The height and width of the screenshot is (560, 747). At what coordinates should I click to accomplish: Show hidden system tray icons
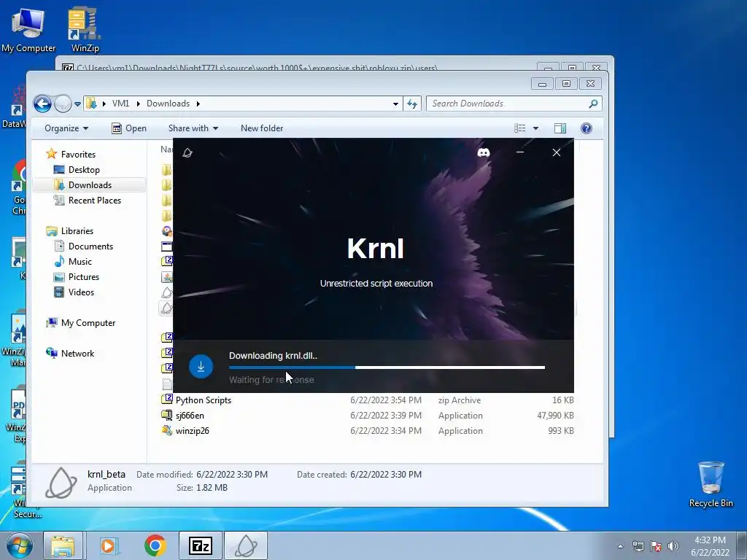click(620, 546)
